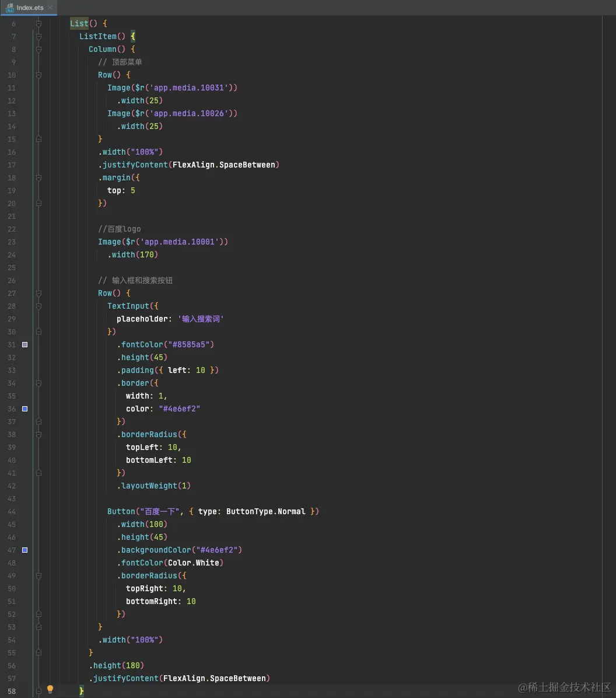
Task: Click fold end marker on line 52
Action: tap(38, 615)
